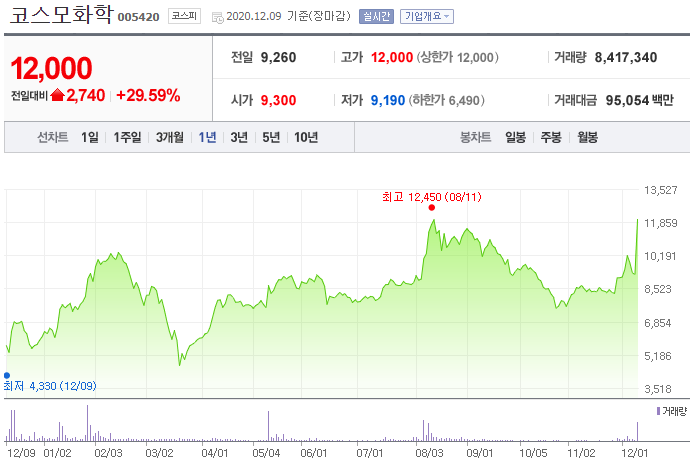
Task: Click the 13,527 price axis label
Action: pyautogui.click(x=661, y=190)
